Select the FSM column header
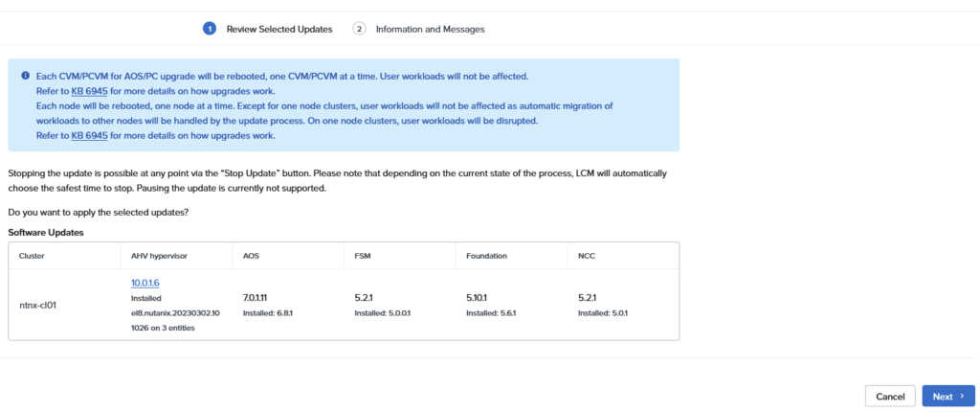Image resolution: width=980 pixels, height=412 pixels. coord(363,256)
